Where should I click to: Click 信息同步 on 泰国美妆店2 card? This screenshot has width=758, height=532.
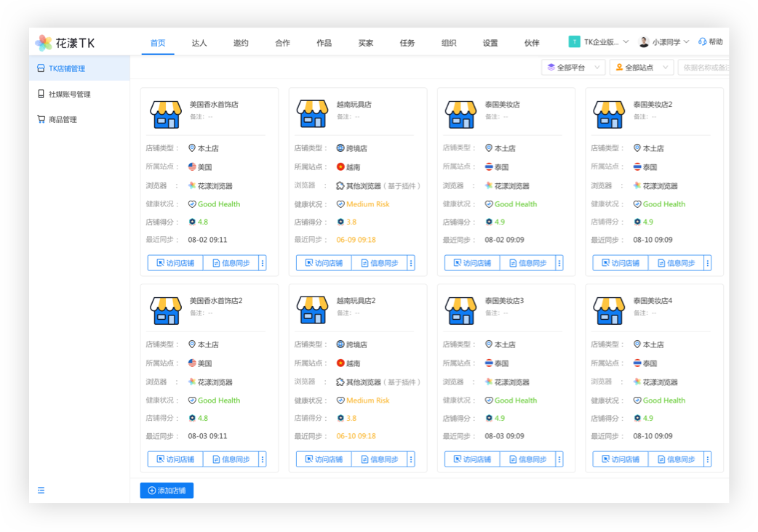tap(676, 263)
